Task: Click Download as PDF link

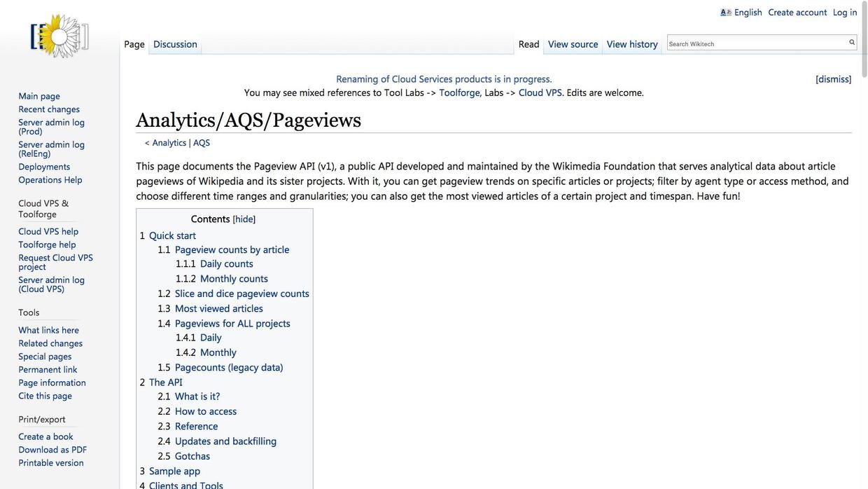Action: coord(52,450)
